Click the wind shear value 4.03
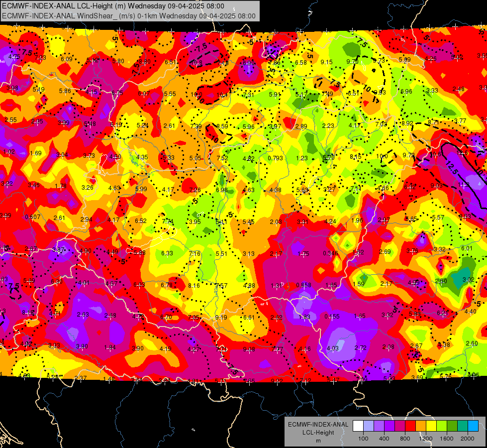487x448 pixels. tap(332, 348)
